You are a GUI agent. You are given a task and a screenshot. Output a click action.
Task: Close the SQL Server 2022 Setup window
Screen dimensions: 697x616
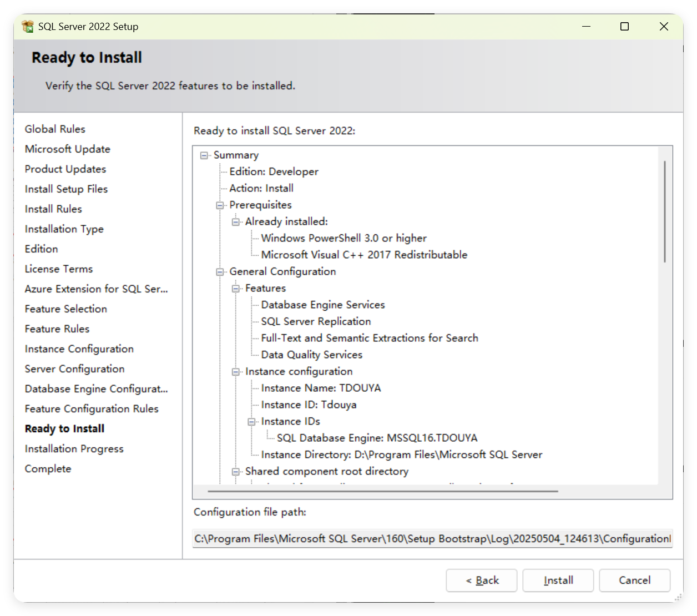click(664, 26)
